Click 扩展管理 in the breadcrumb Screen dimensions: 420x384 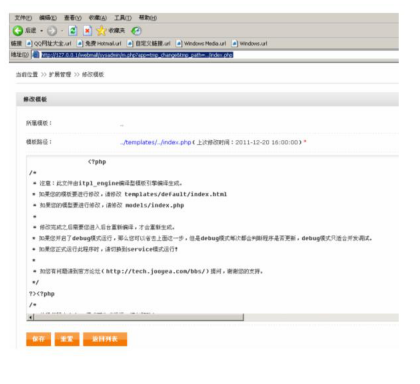click(x=60, y=74)
